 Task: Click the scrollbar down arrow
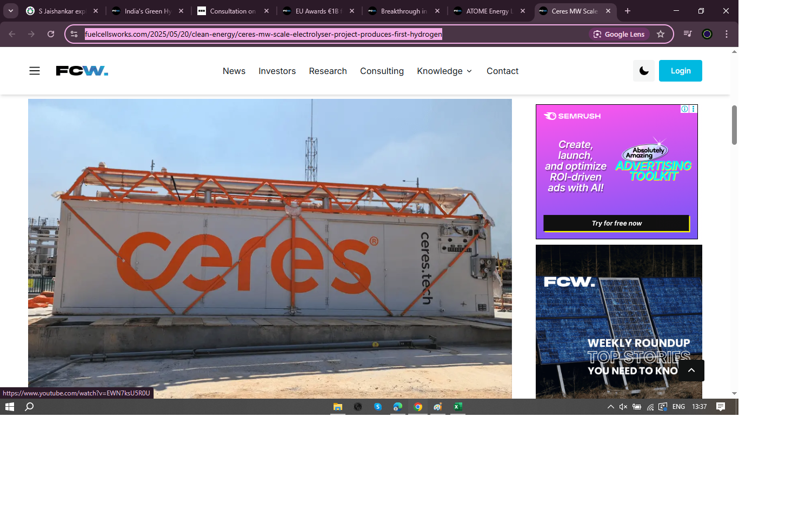coord(734,394)
